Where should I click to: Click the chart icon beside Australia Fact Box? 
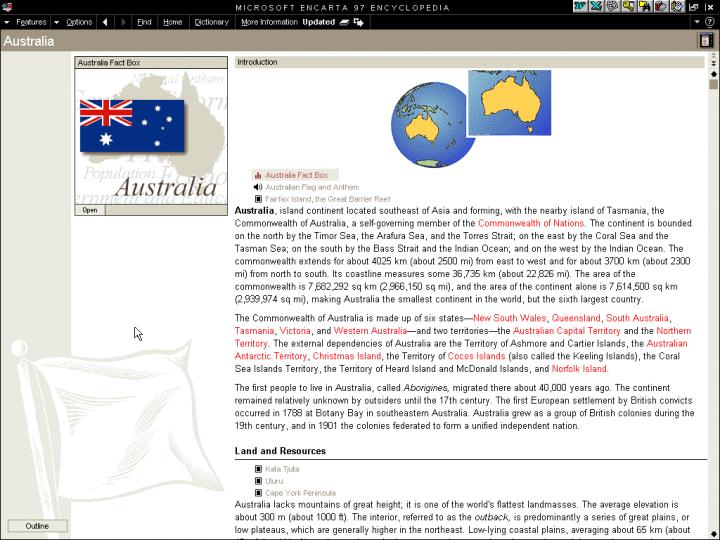point(258,175)
